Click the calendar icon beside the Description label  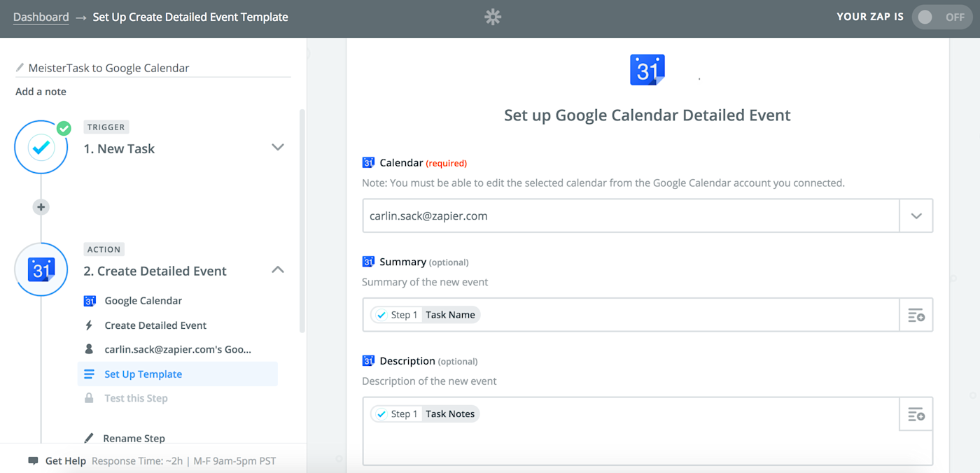point(368,361)
